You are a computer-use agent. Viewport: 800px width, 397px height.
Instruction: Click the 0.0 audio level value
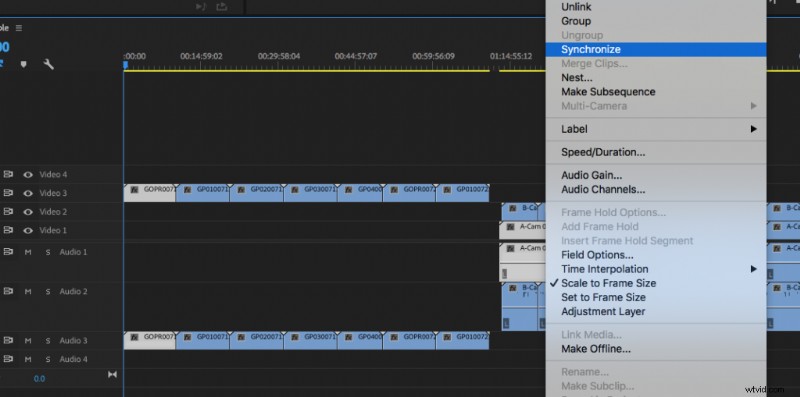pyautogui.click(x=39, y=379)
